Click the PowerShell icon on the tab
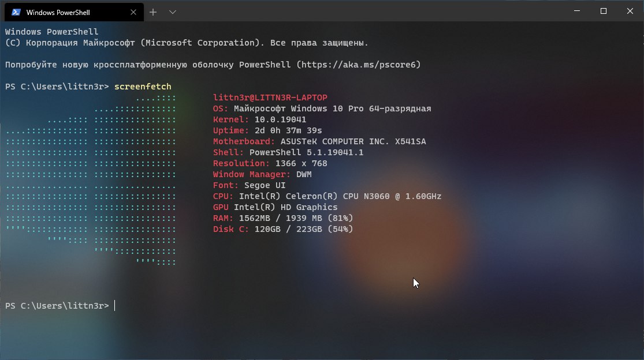 (x=16, y=12)
